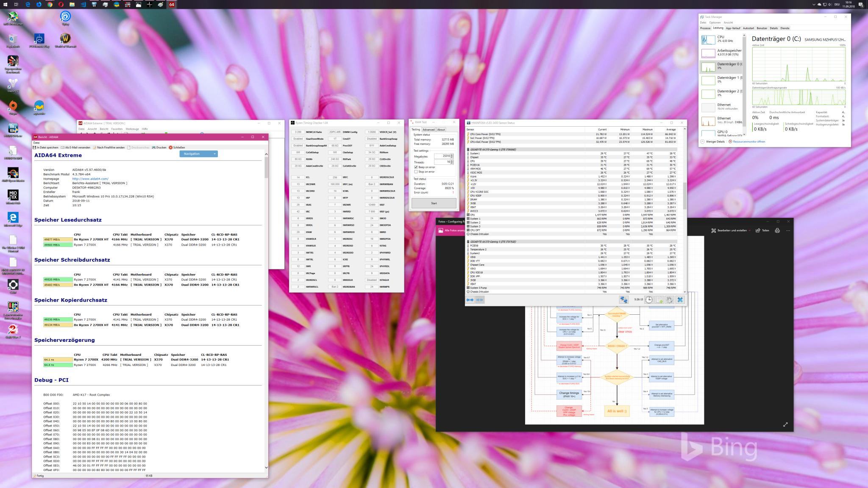Open the Navigation dropdown in AIDA64 report
868x488 pixels.
click(198, 154)
